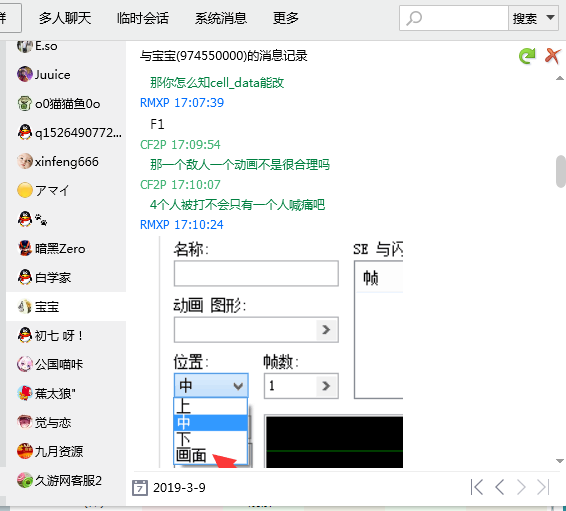Select contact o0猫猫鱼0o avatar

pyautogui.click(x=25, y=104)
